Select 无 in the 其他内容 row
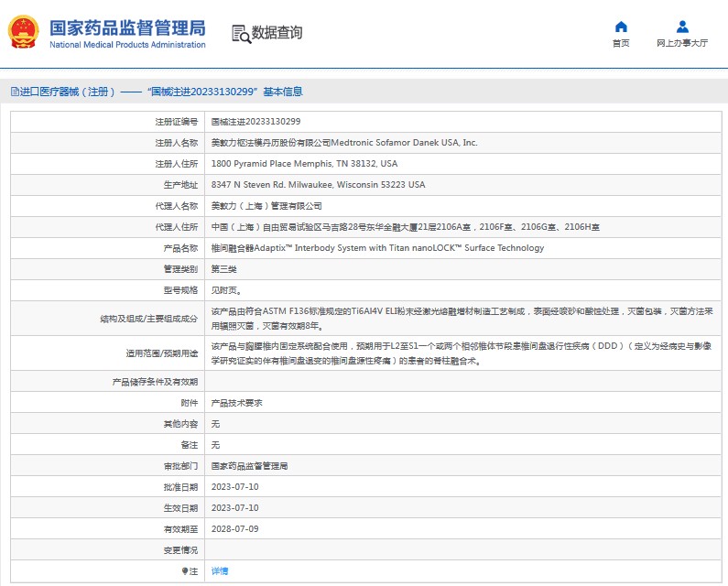This screenshot has width=728, height=586. point(215,424)
